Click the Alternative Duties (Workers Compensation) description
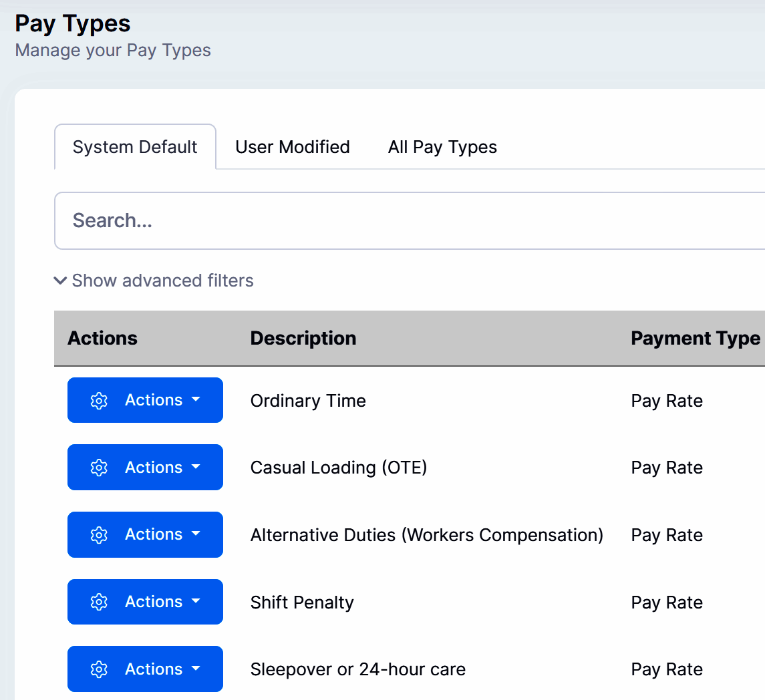765x700 pixels. [x=426, y=535]
